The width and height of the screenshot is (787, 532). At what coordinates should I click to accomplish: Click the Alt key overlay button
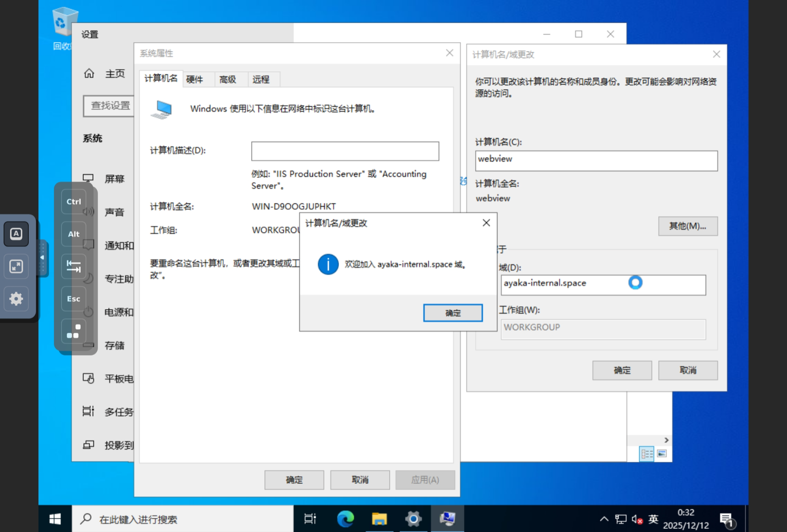(74, 234)
